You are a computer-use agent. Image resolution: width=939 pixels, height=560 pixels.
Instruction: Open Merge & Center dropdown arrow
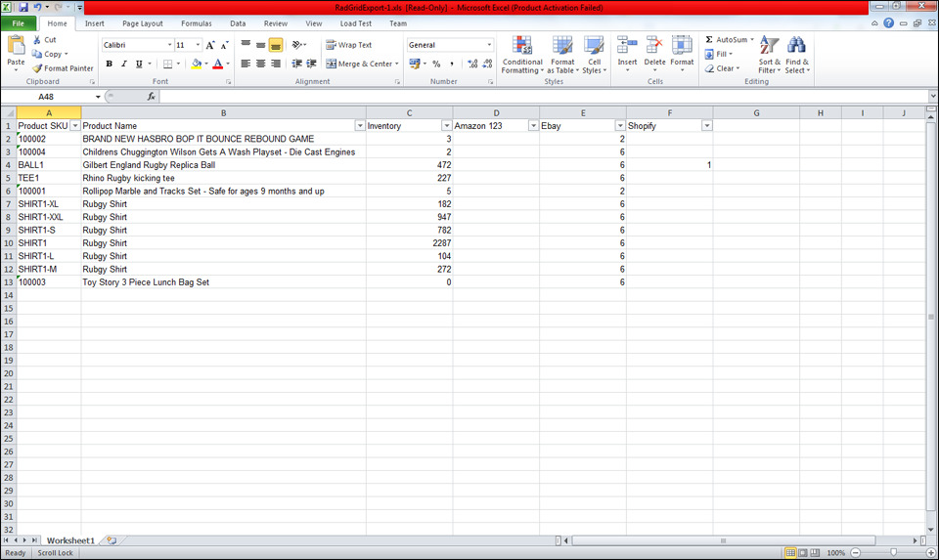[x=396, y=64]
